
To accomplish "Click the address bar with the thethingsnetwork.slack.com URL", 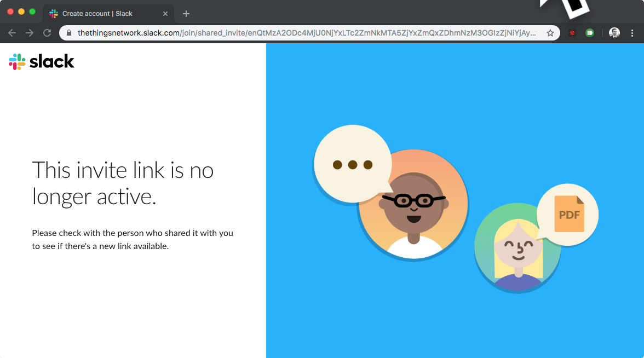I will pos(307,33).
